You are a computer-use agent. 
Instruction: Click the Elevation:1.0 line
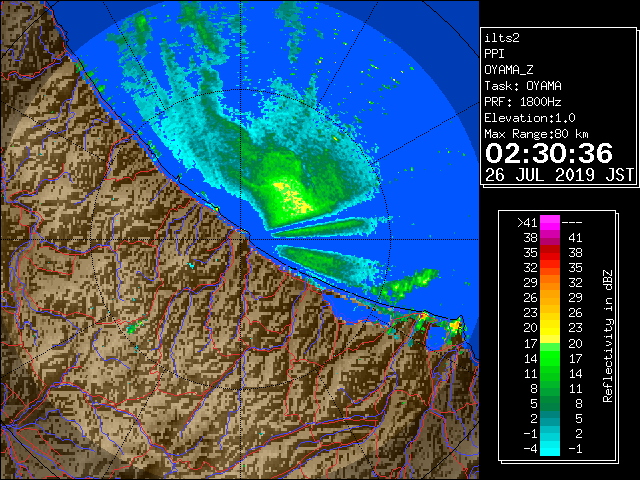(x=530, y=118)
